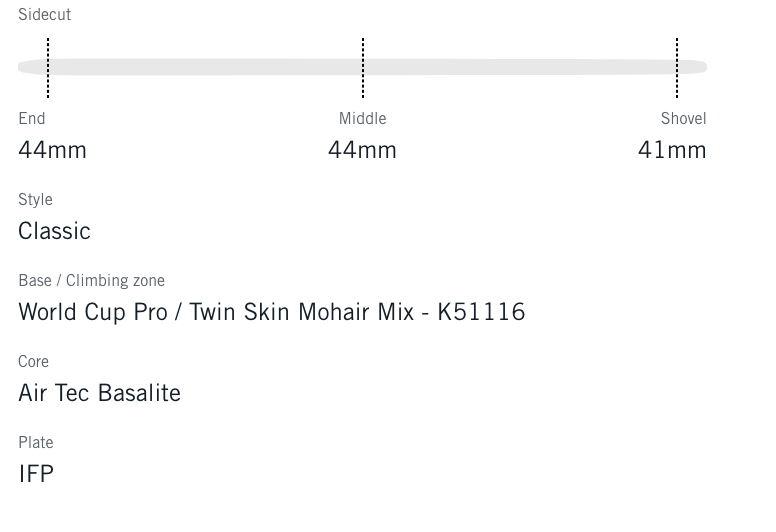Click the Style field label
776x532 pixels.
pyautogui.click(x=35, y=199)
